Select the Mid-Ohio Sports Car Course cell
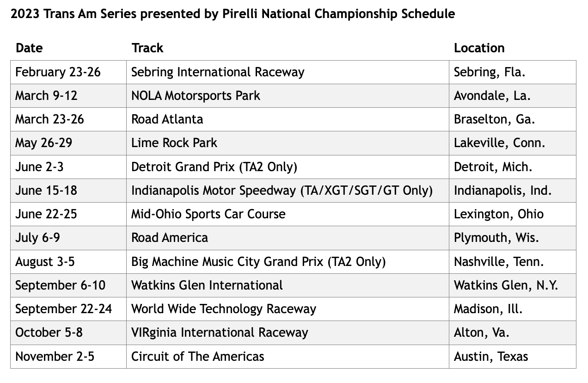This screenshot has height=383, width=588. [208, 214]
